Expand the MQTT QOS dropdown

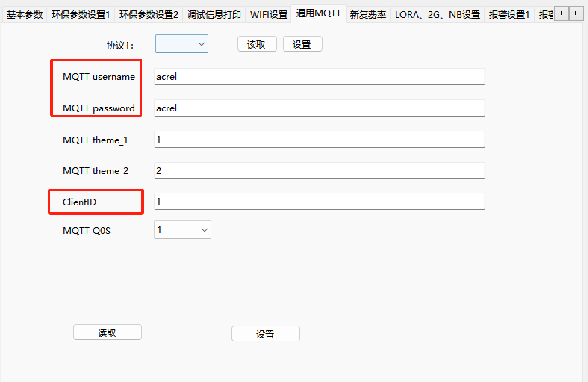tap(183, 230)
